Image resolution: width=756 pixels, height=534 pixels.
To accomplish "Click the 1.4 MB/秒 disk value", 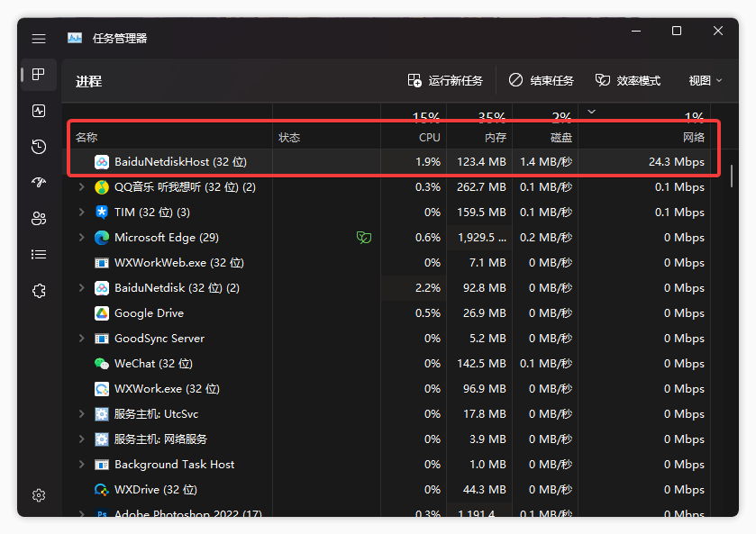I will (546, 162).
